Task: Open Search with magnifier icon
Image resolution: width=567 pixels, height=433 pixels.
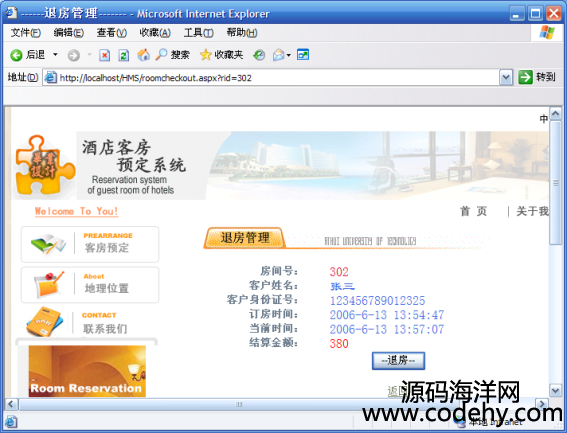Action: (x=161, y=55)
